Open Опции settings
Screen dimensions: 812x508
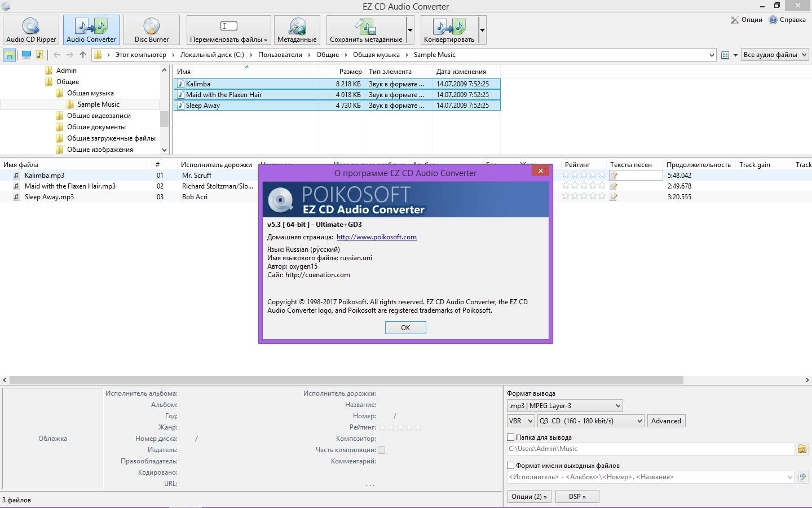tap(747, 20)
